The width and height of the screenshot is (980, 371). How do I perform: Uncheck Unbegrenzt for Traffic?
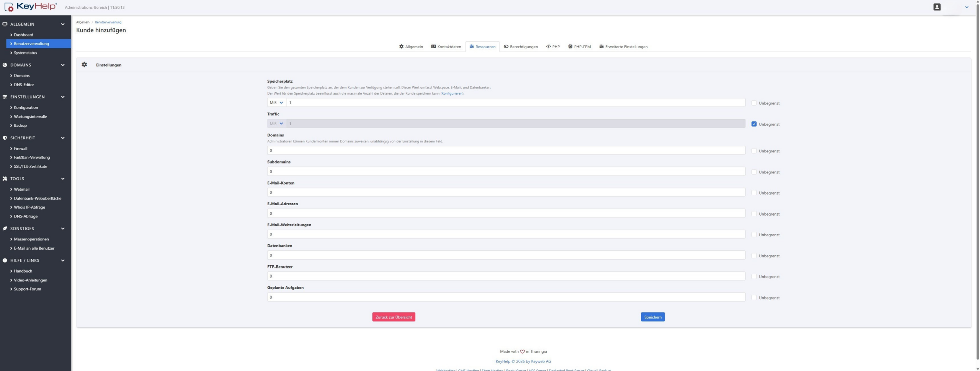point(754,124)
